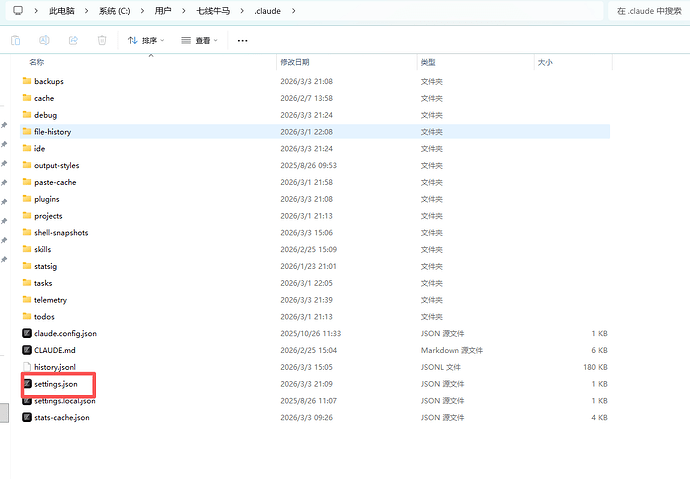
Task: Open the 查看 view dropdown
Action: tap(199, 40)
